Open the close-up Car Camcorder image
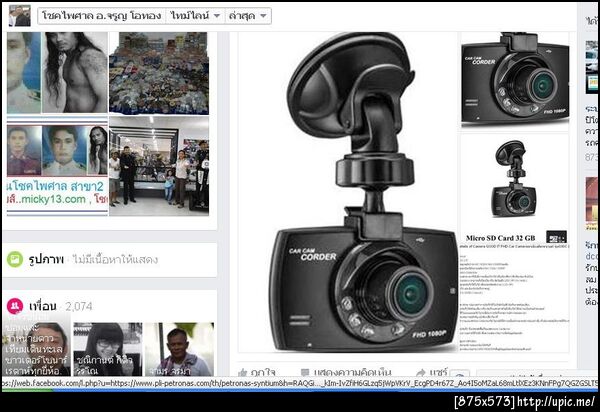The width and height of the screenshot is (600, 412). pos(515,80)
